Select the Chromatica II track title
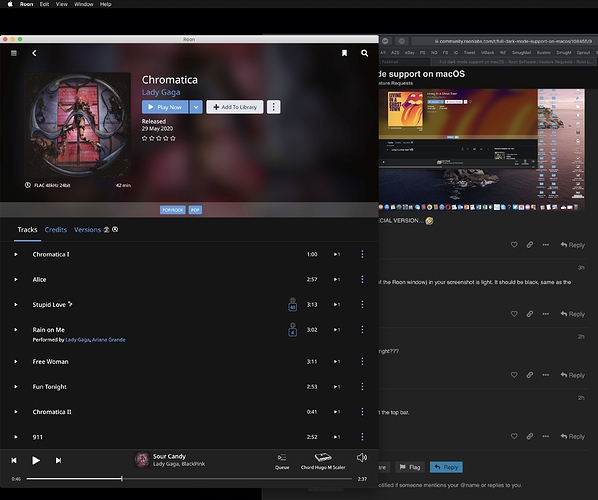 [52, 412]
